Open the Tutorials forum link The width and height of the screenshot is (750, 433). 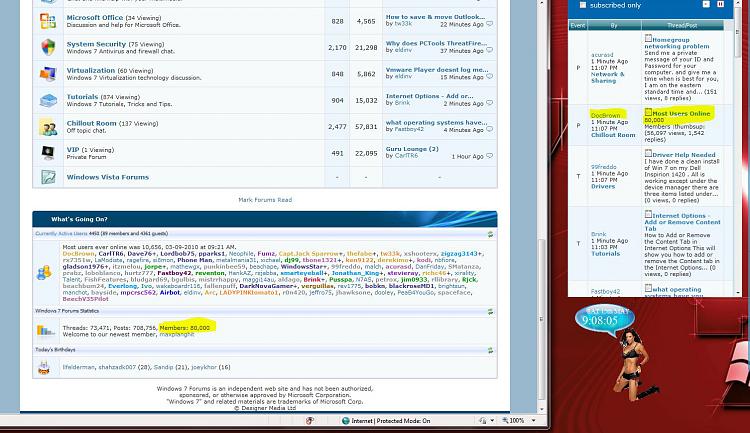pyautogui.click(x=82, y=96)
